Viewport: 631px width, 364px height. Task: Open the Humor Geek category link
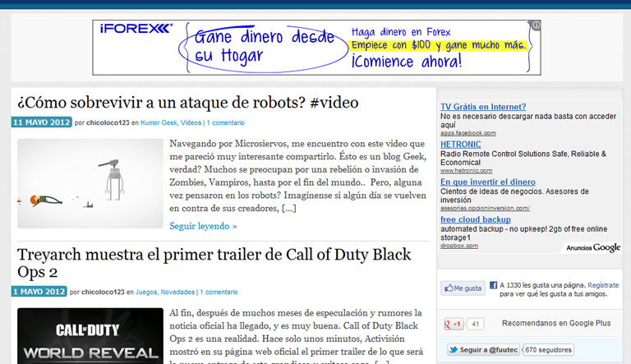coord(159,122)
